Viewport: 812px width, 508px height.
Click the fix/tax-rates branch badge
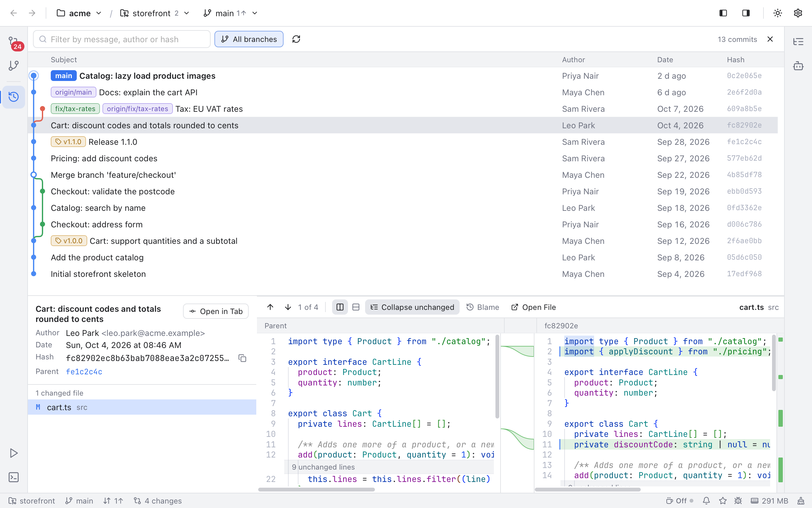tap(75, 109)
